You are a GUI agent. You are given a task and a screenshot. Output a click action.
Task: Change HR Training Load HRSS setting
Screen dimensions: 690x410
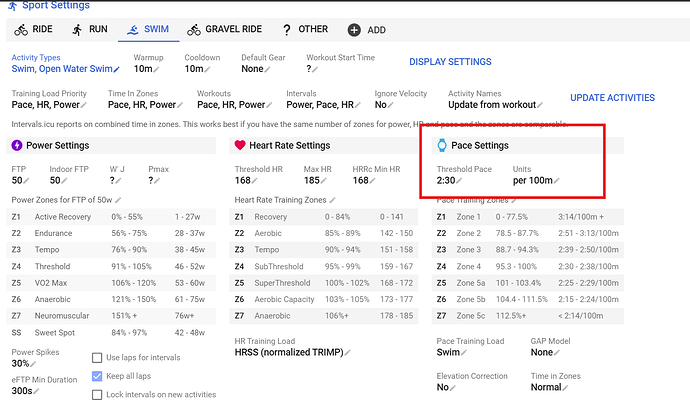[292, 352]
